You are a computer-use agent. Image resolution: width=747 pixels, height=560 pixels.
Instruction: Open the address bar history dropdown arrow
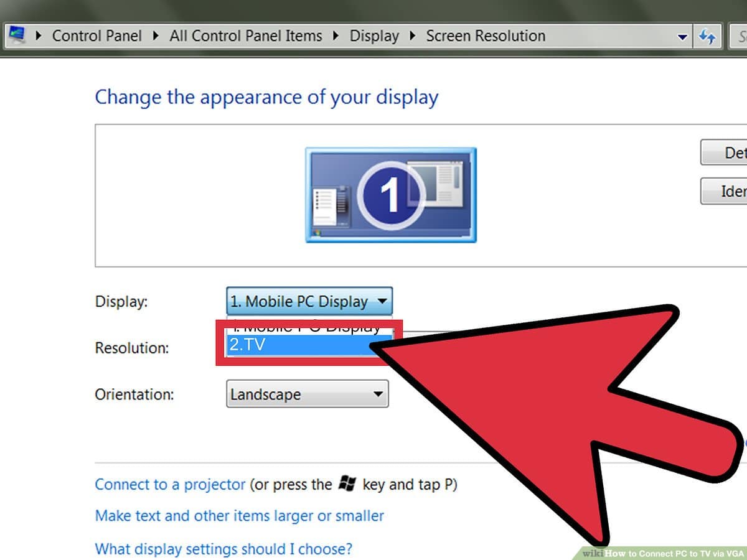click(682, 37)
